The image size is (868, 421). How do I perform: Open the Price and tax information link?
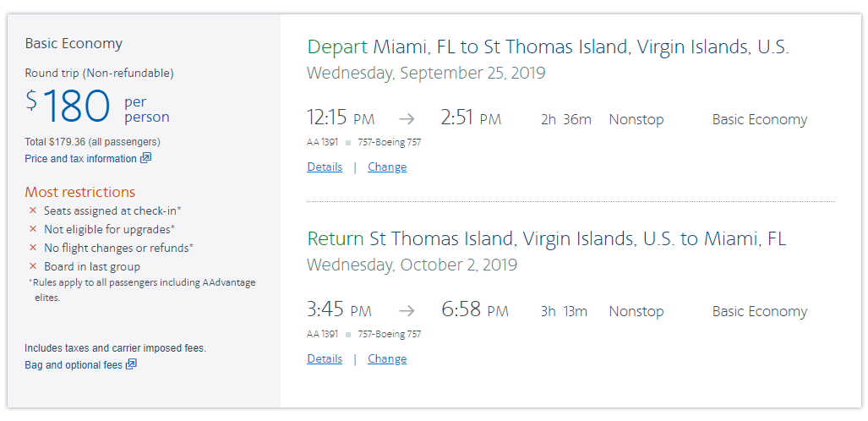click(x=80, y=158)
